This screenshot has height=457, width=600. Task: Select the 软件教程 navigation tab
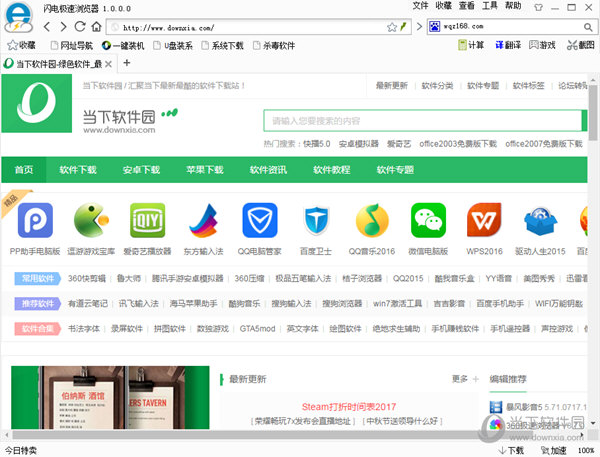click(332, 170)
